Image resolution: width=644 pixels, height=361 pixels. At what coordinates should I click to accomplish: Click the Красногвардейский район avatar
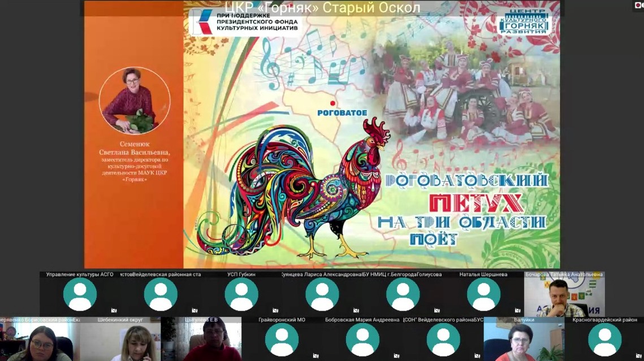[x=605, y=340]
